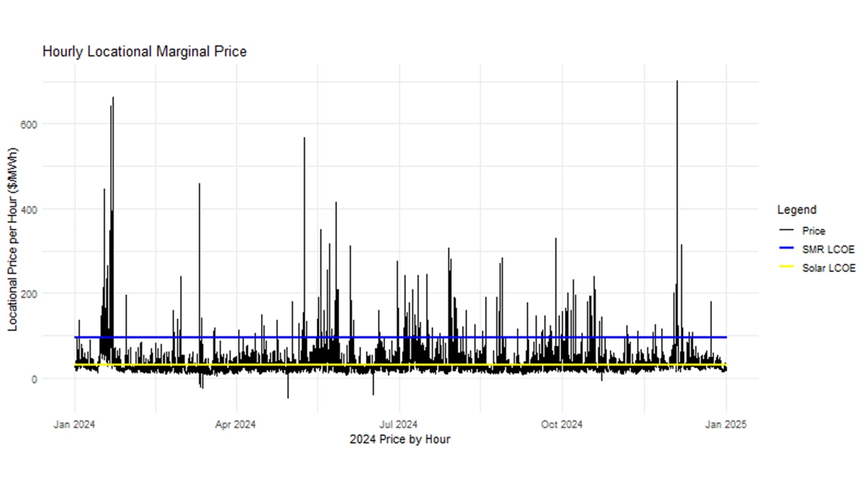Click the Jul 2024 x-axis label
This screenshot has height=488, width=868.
(398, 425)
